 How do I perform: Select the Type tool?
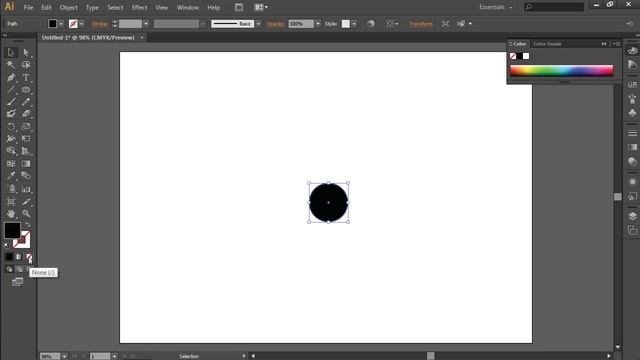(26, 78)
